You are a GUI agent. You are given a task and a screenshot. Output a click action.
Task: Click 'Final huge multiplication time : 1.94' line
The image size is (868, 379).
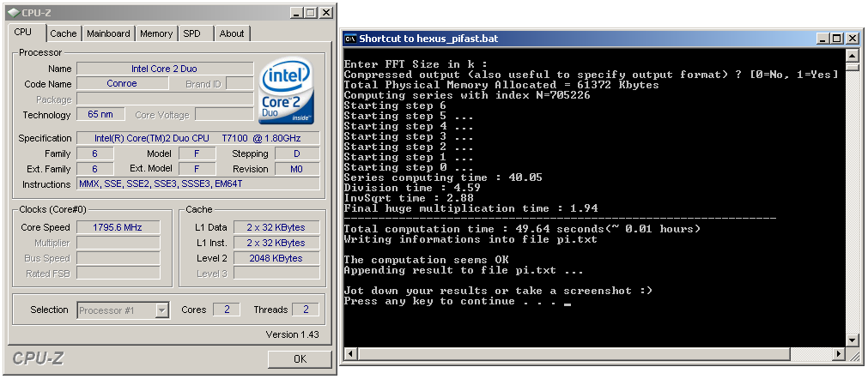pos(470,208)
